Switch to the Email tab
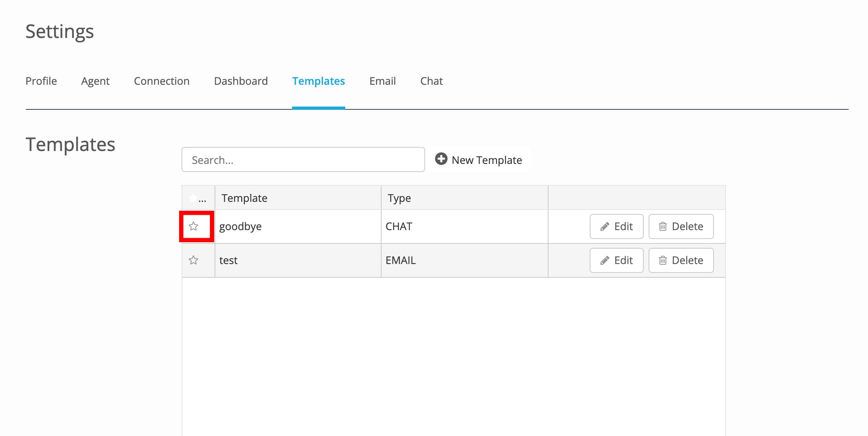 pos(382,81)
